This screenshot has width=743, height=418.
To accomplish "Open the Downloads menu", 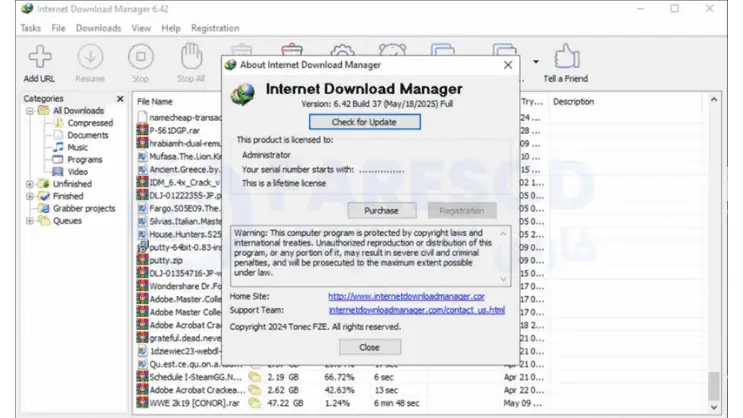I will pyautogui.click(x=98, y=28).
